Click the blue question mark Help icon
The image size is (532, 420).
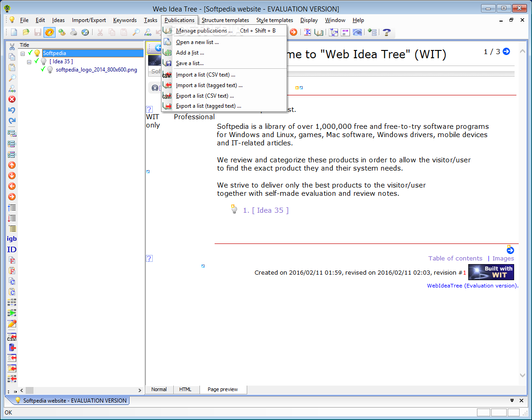coord(387,32)
